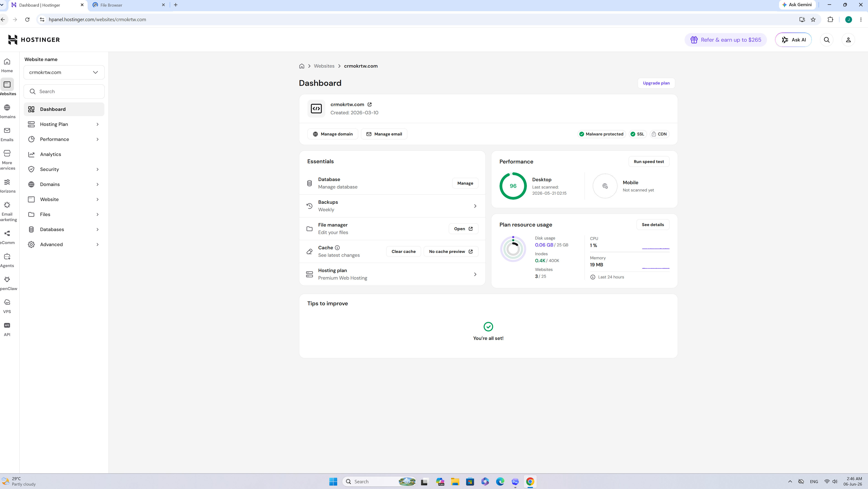Image resolution: width=868 pixels, height=489 pixels.
Task: Click the Hostinger logo
Action: click(34, 40)
